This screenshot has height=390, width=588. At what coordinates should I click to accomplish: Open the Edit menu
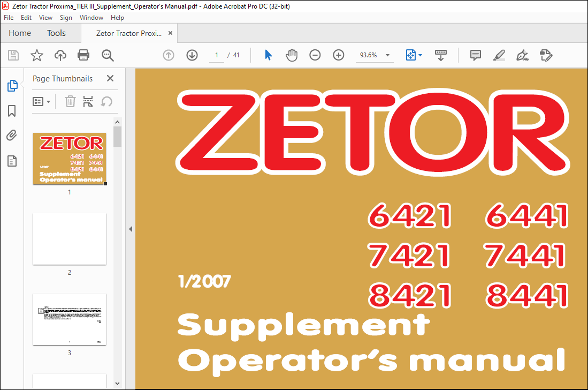26,18
